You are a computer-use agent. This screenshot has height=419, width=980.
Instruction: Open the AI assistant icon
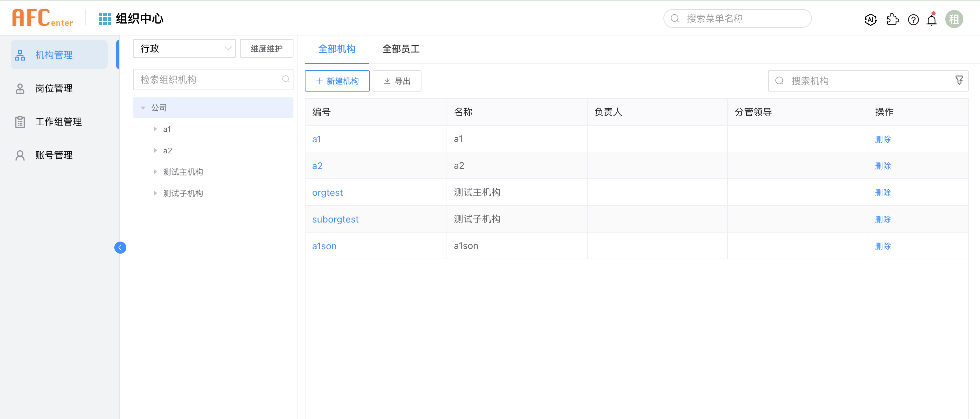pos(870,19)
